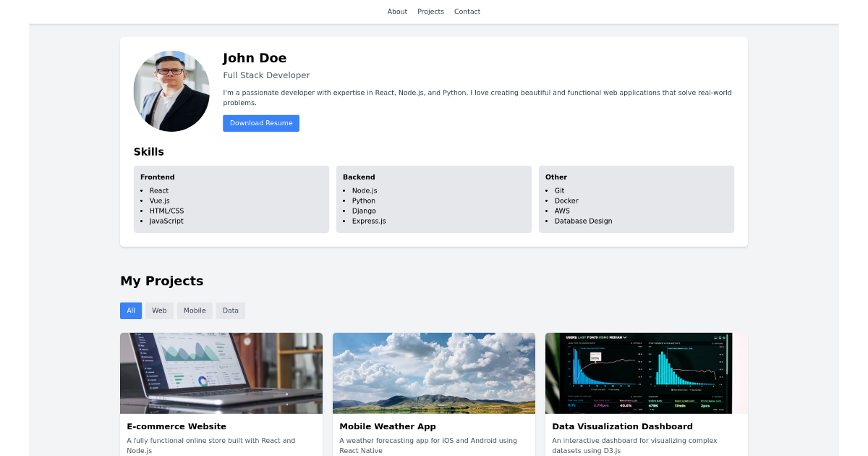Select the Data projects filter

(x=230, y=311)
